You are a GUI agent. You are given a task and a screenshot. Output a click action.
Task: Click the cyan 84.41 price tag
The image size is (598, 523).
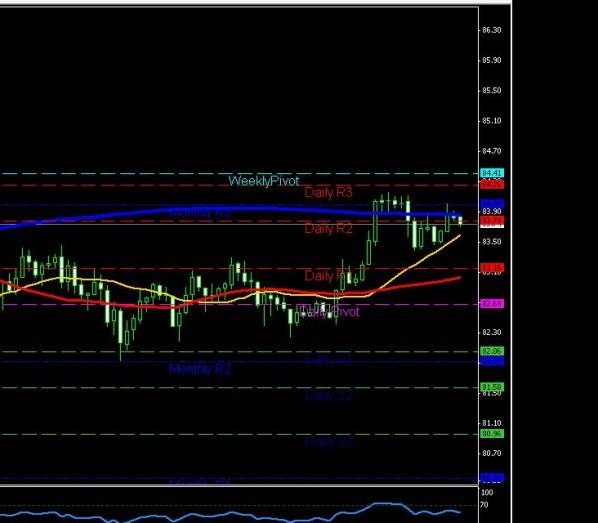tap(492, 173)
